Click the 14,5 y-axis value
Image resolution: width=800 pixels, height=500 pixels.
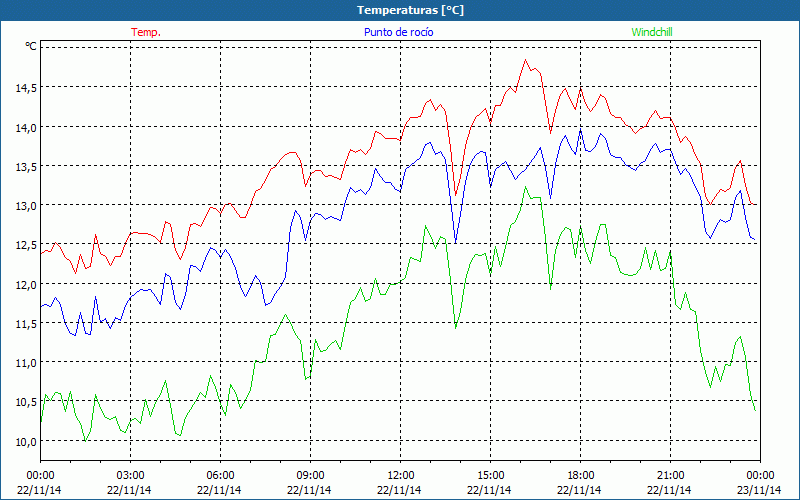tap(26, 88)
